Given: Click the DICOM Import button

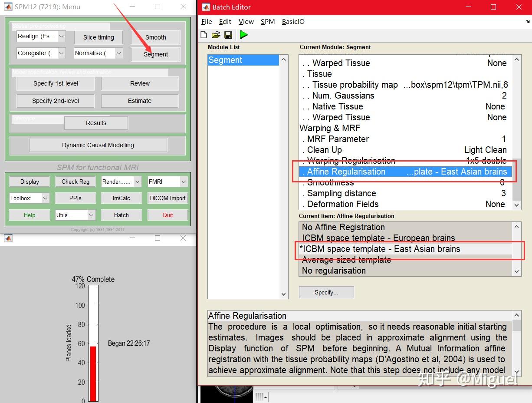Looking at the screenshot, I should tap(167, 198).
